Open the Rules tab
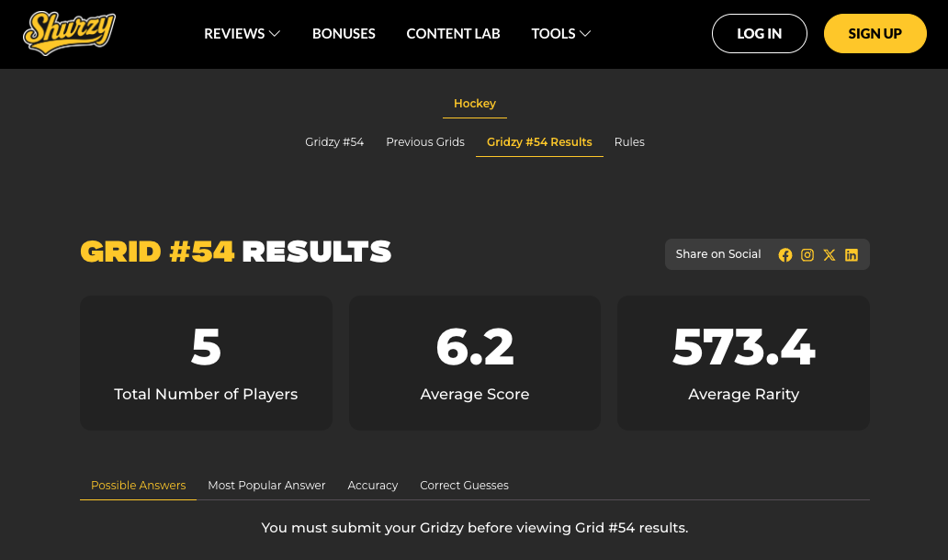The height and width of the screenshot is (560, 948). pos(629,142)
